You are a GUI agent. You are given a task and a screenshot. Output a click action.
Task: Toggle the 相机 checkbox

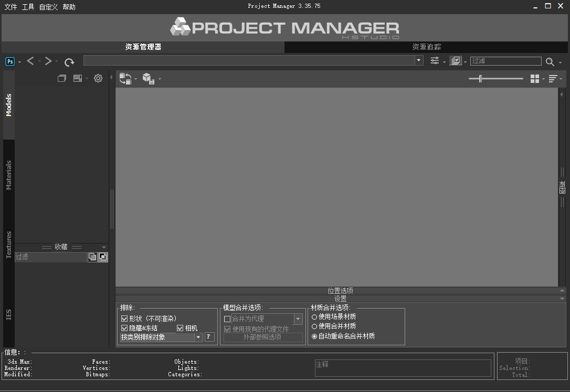(x=180, y=328)
